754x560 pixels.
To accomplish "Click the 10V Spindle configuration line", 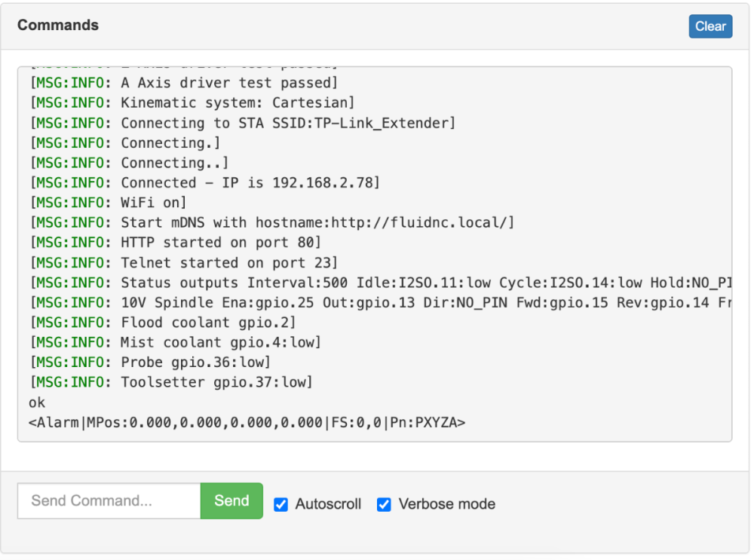I will (380, 302).
